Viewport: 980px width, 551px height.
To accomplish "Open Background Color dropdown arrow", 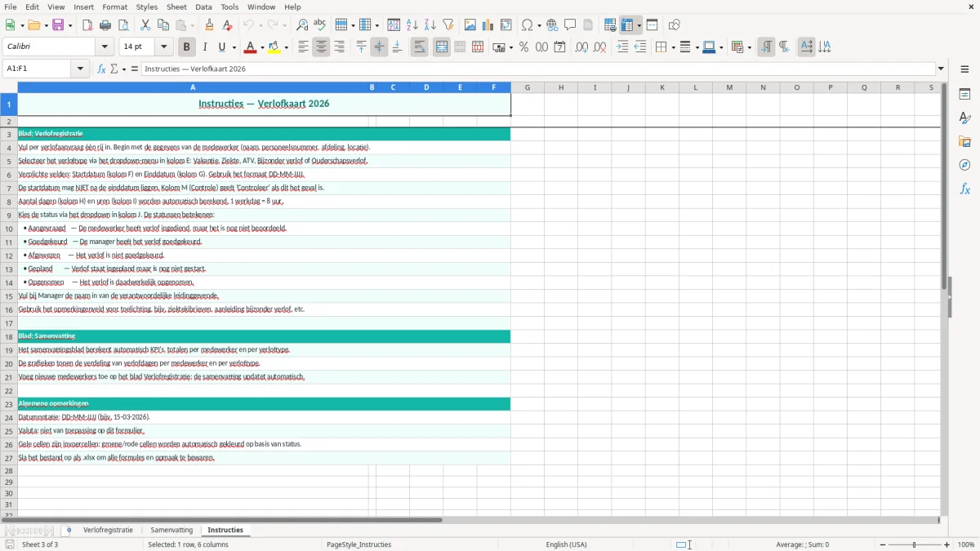I will (x=286, y=47).
